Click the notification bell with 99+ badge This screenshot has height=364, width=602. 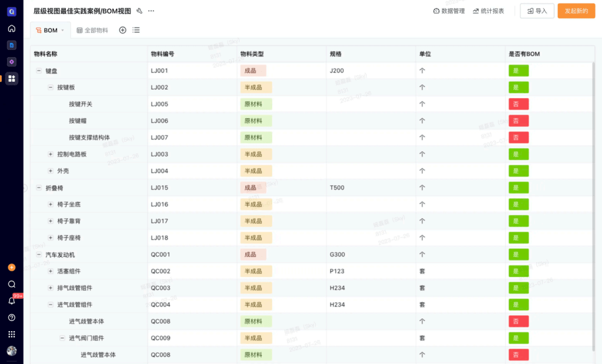coord(12,300)
